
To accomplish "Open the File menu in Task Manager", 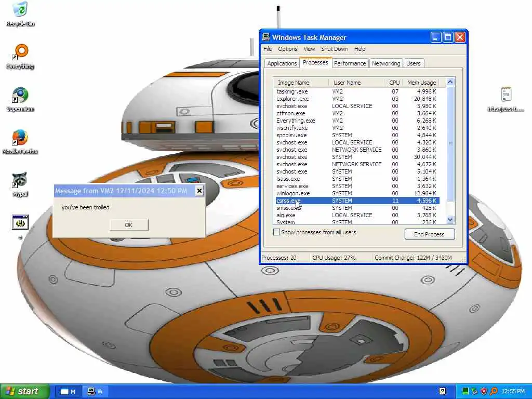I will pos(268,49).
